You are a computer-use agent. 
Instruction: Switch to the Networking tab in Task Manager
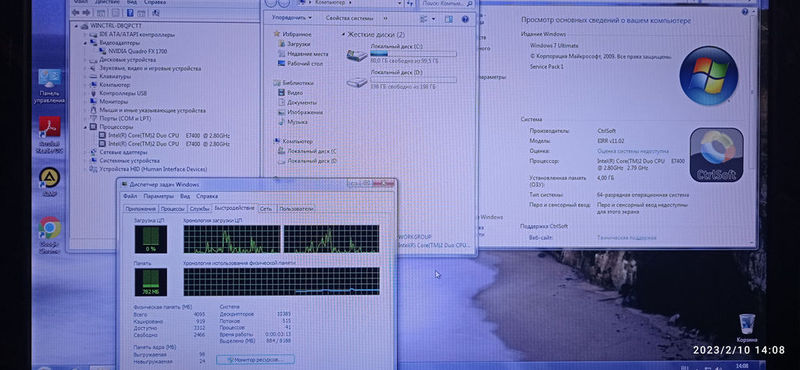266,209
